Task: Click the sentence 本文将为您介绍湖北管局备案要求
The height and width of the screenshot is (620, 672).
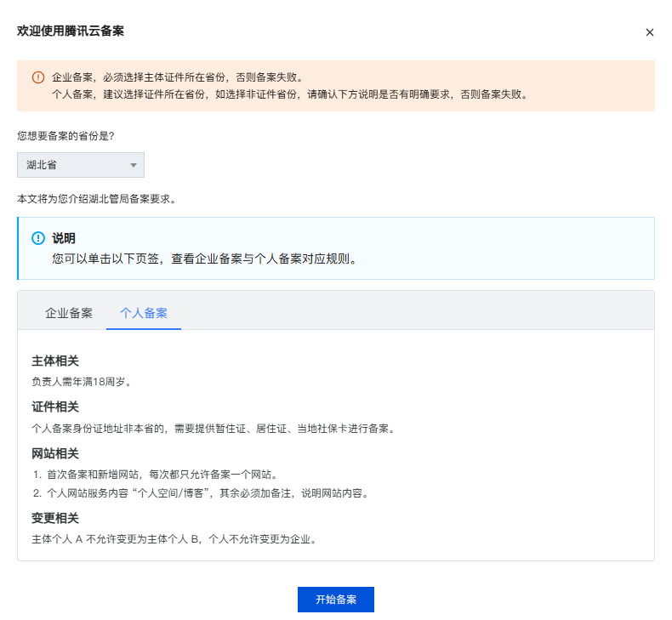Action: [96, 199]
